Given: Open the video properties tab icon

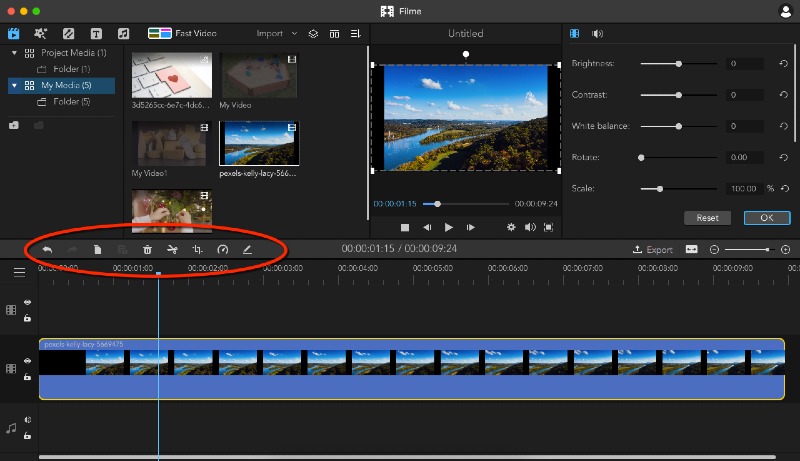Looking at the screenshot, I should coord(574,34).
